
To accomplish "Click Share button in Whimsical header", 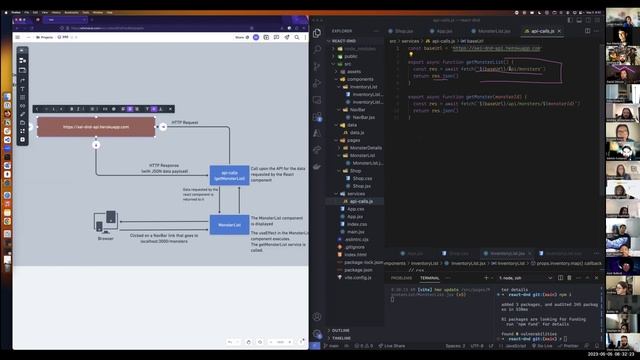I will (x=242, y=37).
